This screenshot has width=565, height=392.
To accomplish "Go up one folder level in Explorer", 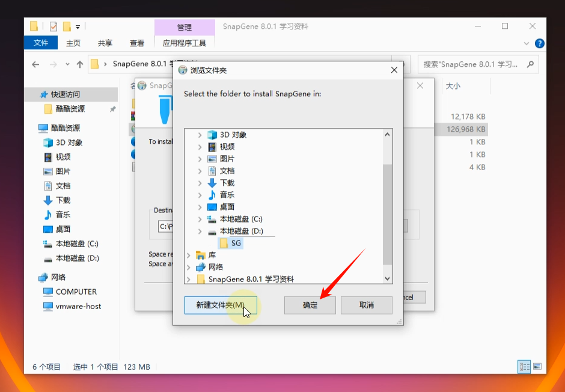I will click(x=80, y=64).
